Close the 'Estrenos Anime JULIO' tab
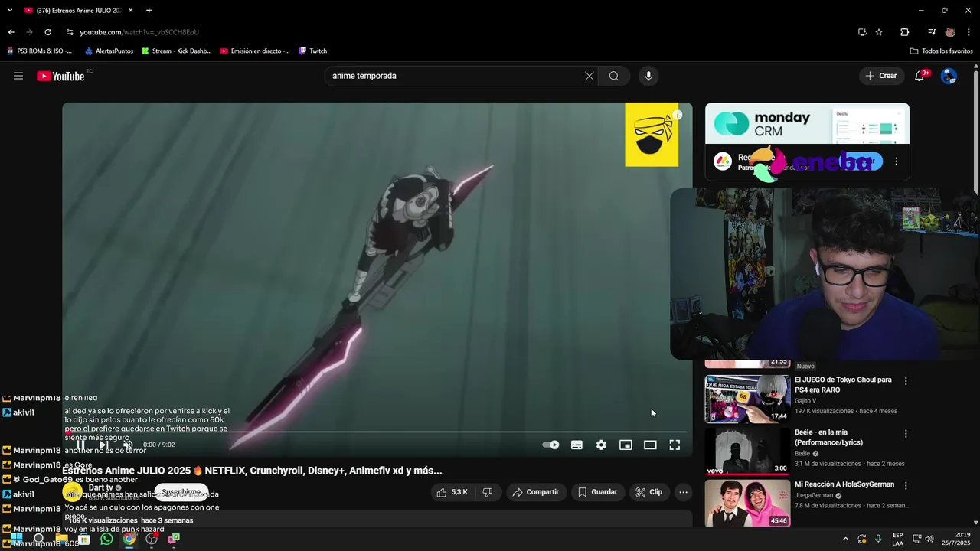This screenshot has width=980, height=551. point(131,11)
